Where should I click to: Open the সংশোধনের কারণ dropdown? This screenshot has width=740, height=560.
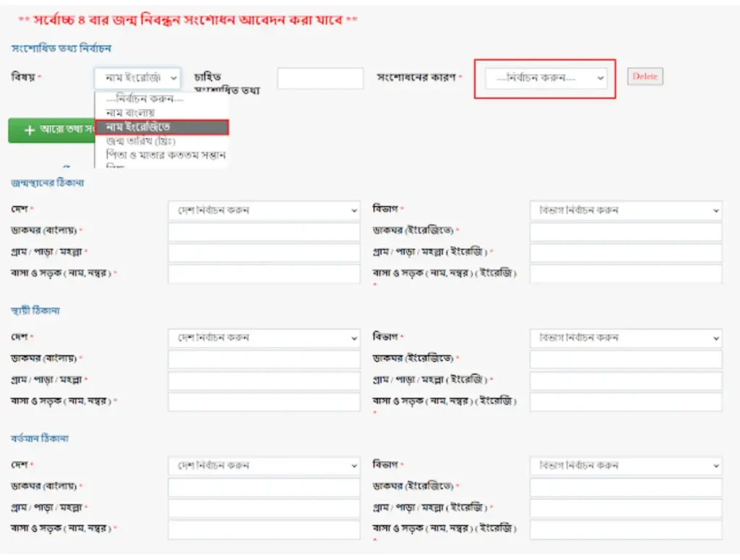pos(545,78)
